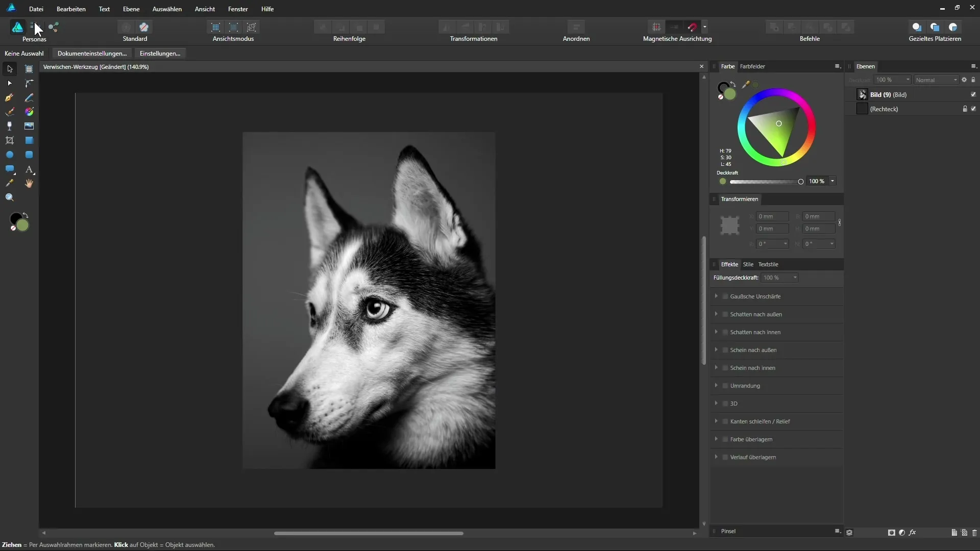This screenshot has height=551, width=980.
Task: Select the Hand (view) tool
Action: [x=29, y=183]
